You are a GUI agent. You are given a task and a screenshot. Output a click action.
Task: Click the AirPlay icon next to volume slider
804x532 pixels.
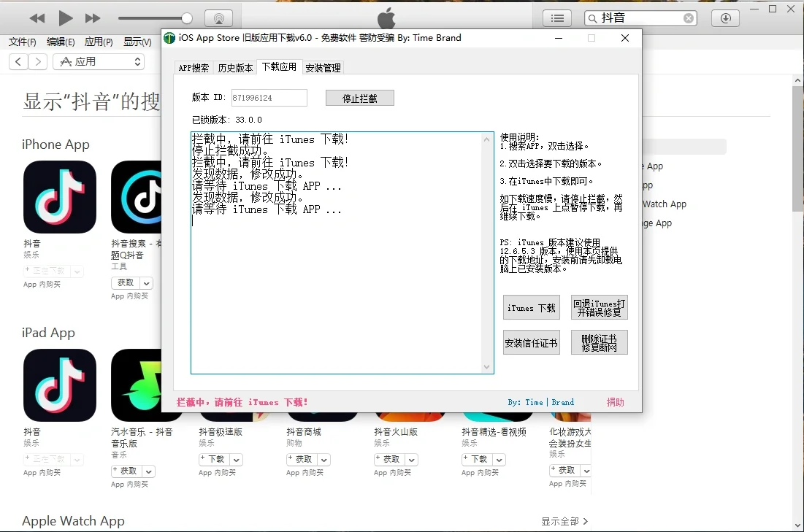point(218,18)
